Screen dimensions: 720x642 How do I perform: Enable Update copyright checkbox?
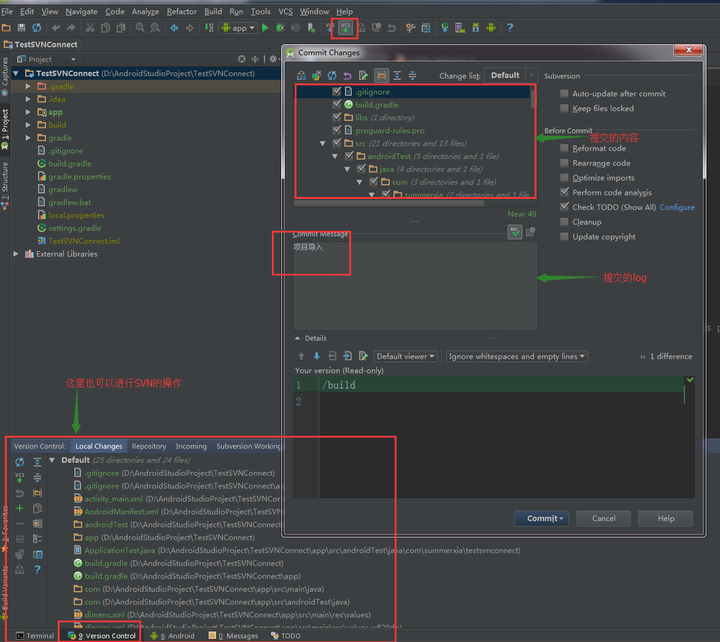coord(564,237)
